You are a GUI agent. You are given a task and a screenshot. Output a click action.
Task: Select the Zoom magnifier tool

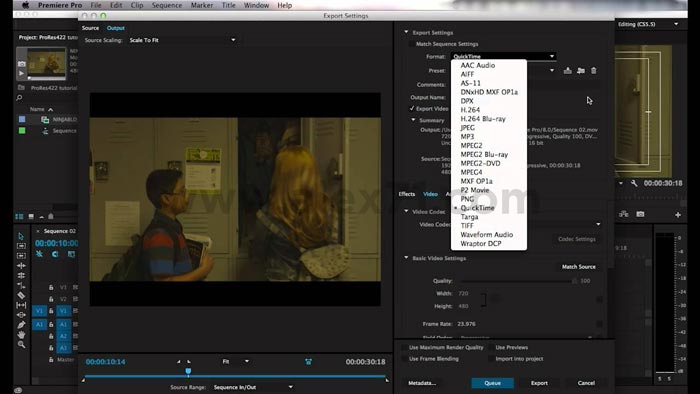(x=21, y=344)
